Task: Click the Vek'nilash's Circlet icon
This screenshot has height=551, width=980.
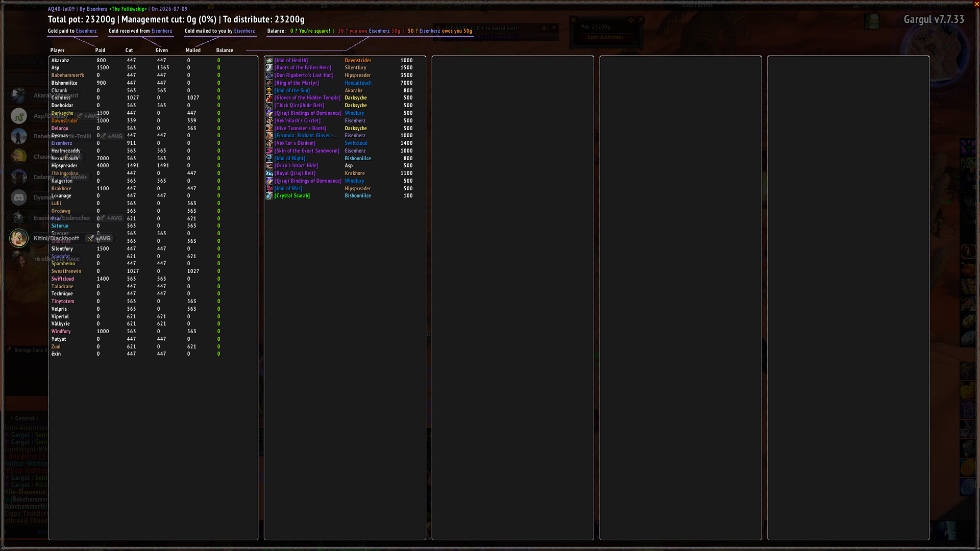Action: tap(269, 121)
